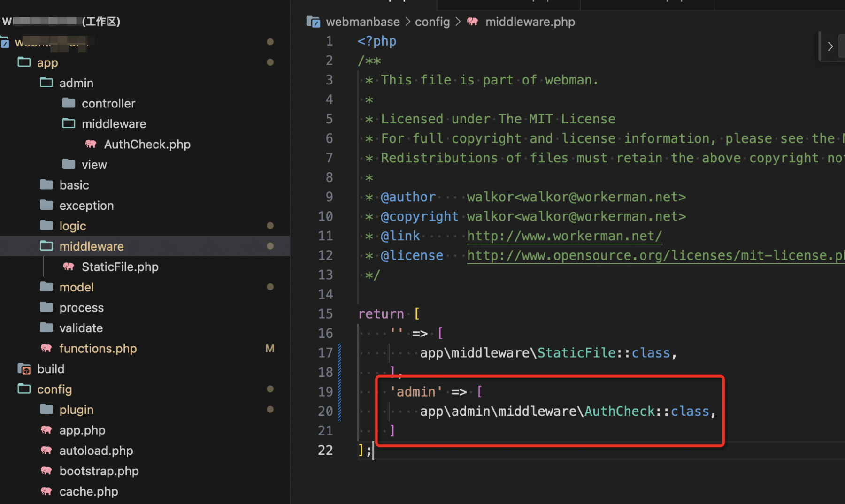Click the modified badge M next to functions.php
The height and width of the screenshot is (504, 845).
point(270,348)
